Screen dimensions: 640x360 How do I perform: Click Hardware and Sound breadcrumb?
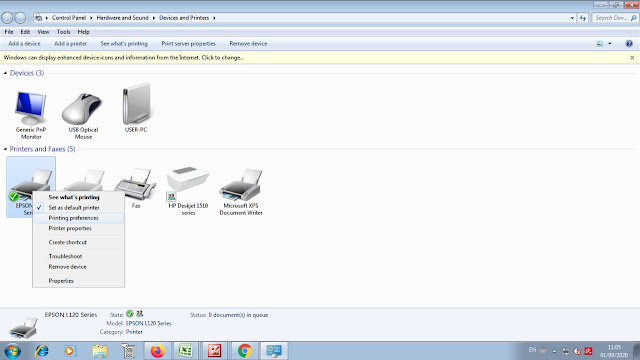pos(122,18)
